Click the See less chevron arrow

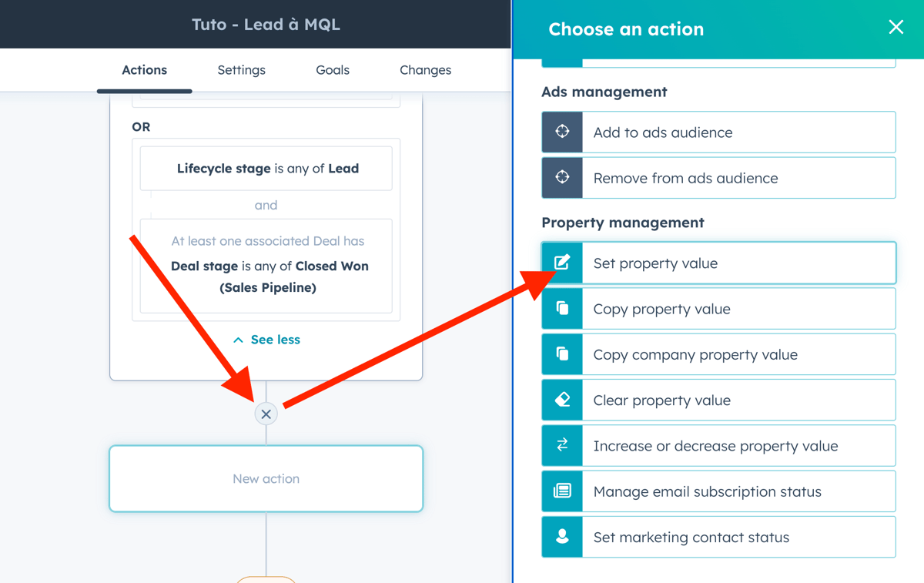(x=238, y=340)
